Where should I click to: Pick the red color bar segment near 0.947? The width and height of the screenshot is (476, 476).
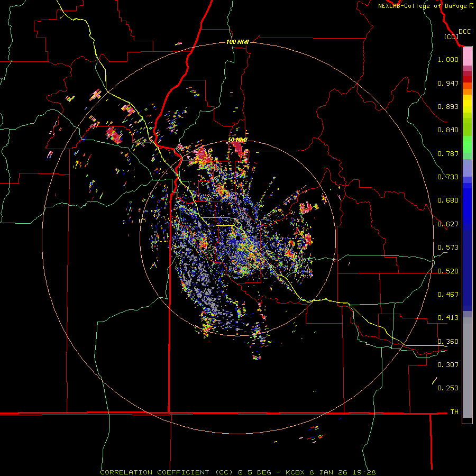pyautogui.click(x=467, y=79)
